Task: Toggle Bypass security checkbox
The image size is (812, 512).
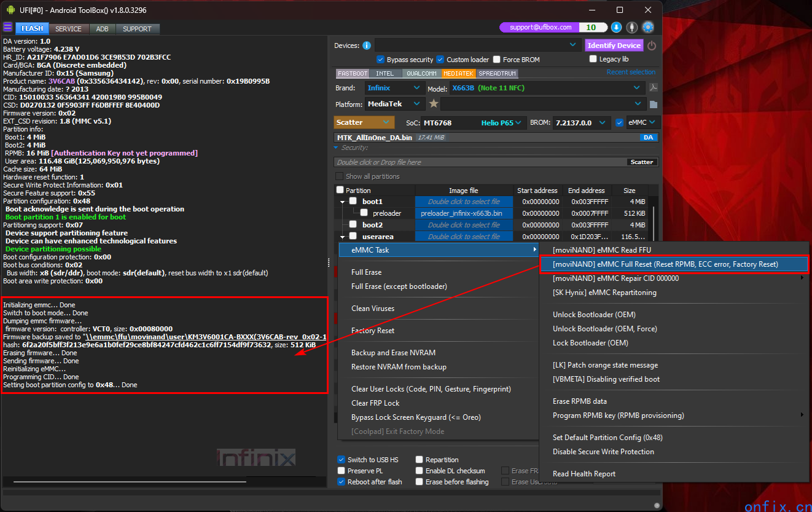Action: (x=381, y=60)
